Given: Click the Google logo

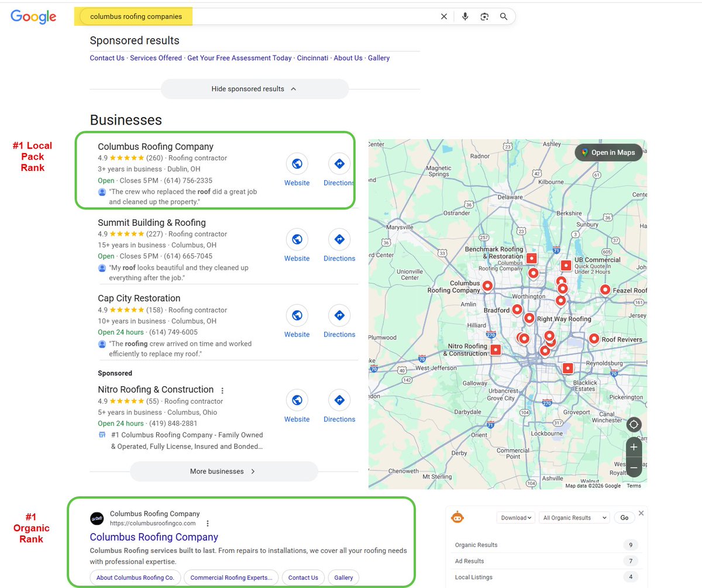Looking at the screenshot, I should [33, 17].
